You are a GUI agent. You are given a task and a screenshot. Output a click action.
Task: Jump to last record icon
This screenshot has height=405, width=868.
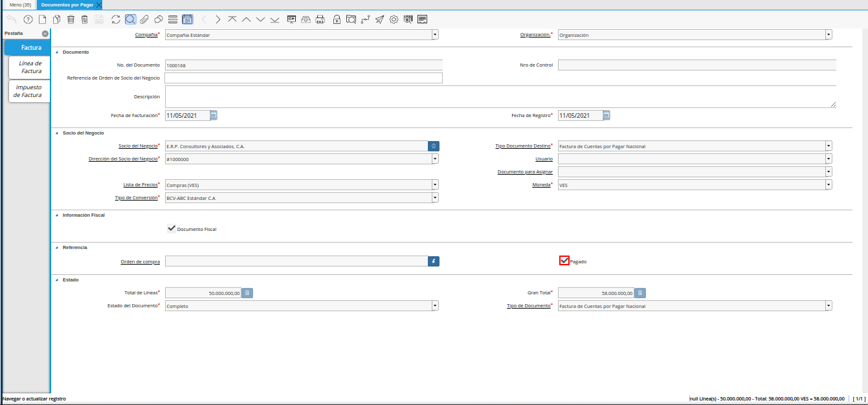(274, 19)
